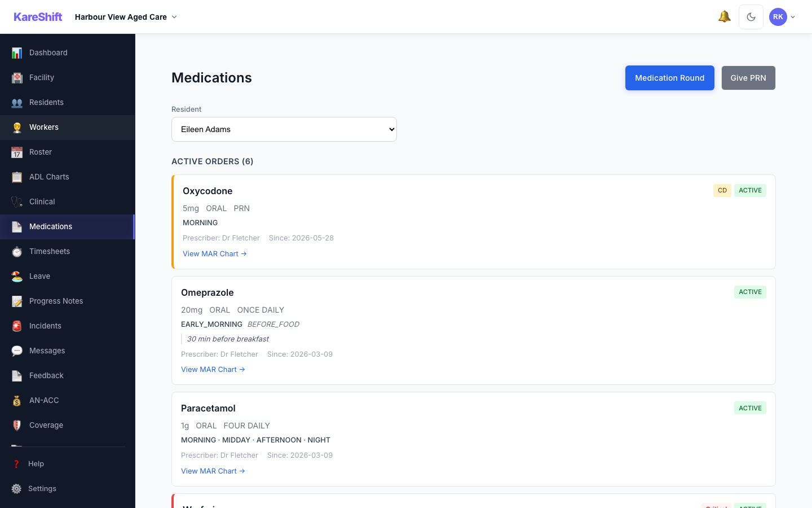Click the KareShift logo
This screenshot has width=812, height=508.
click(38, 17)
